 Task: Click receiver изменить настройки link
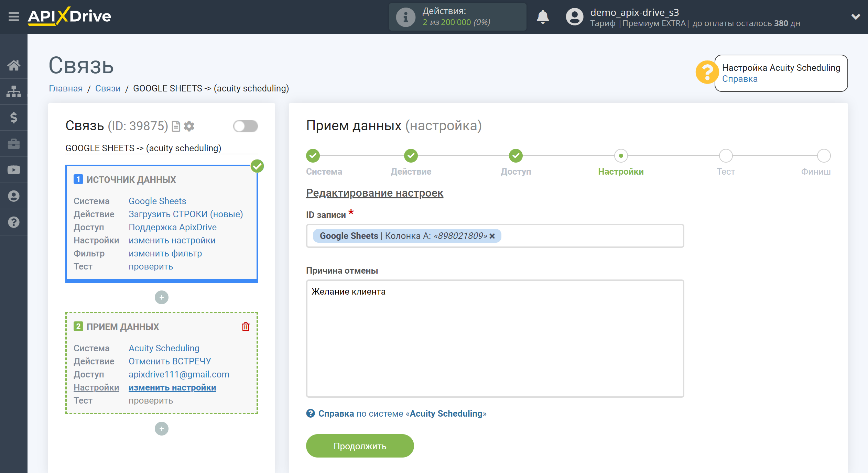click(x=172, y=387)
